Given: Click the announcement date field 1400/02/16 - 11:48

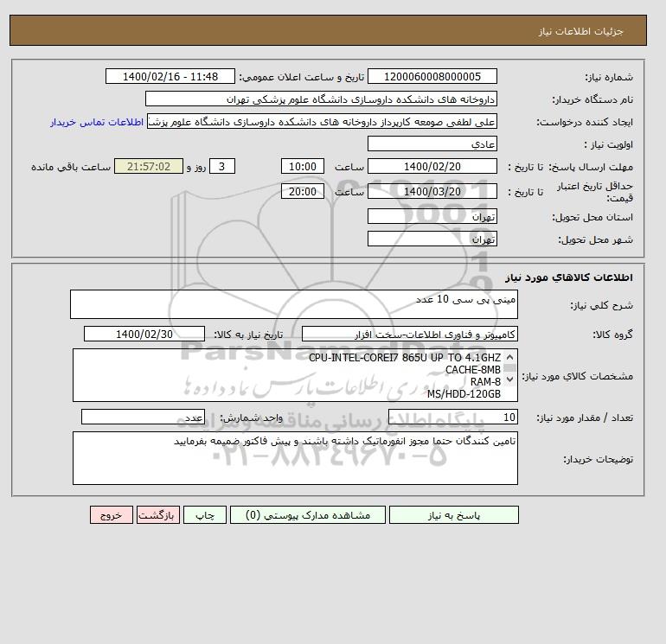Looking at the screenshot, I should pyautogui.click(x=170, y=76).
